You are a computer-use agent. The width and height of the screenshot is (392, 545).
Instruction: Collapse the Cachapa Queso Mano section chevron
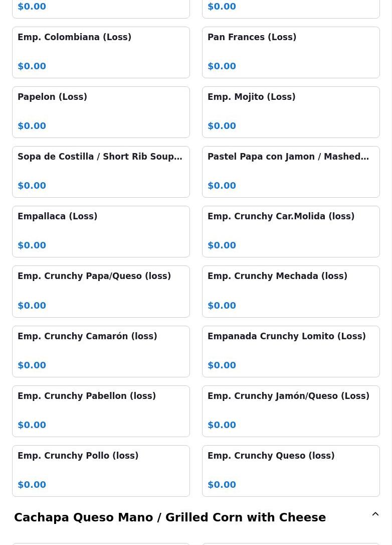coord(375,514)
